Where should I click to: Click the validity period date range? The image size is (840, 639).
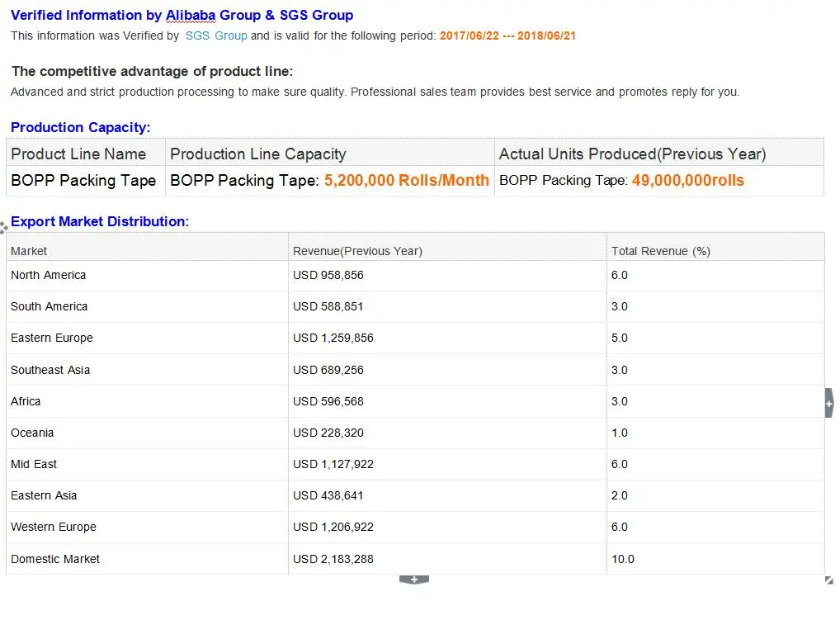pos(507,35)
